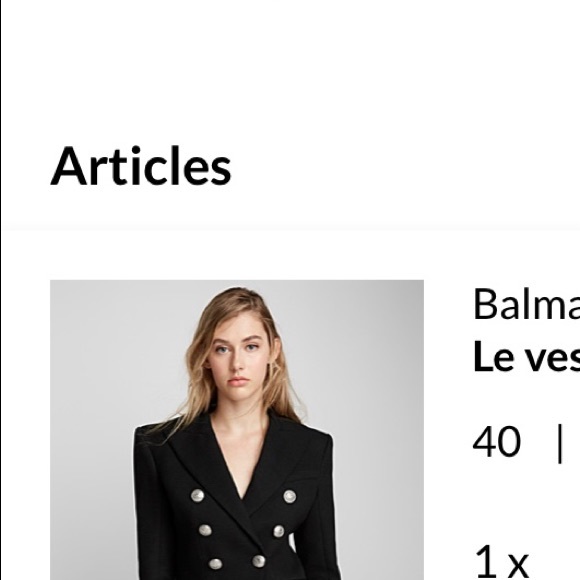The width and height of the screenshot is (580, 580).
Task: Open the bold "Le ves" product title
Action: pos(526,355)
